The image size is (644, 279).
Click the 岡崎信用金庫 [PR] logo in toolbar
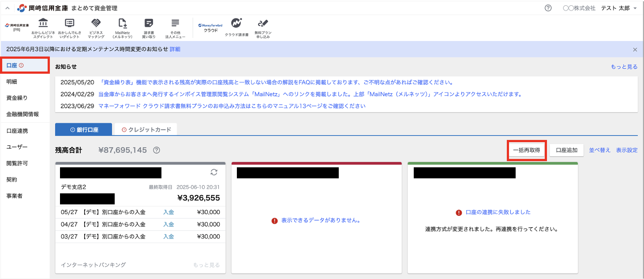pos(17,27)
